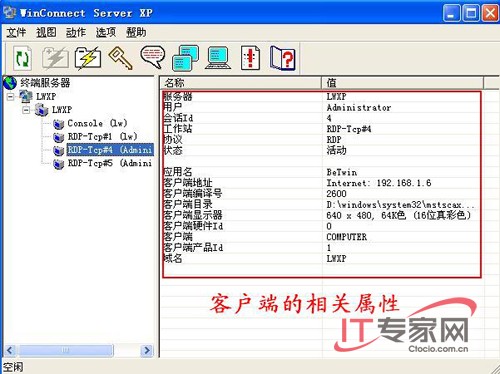The width and height of the screenshot is (500, 374).
Task: Open the 选项 menu
Action: 106,32
